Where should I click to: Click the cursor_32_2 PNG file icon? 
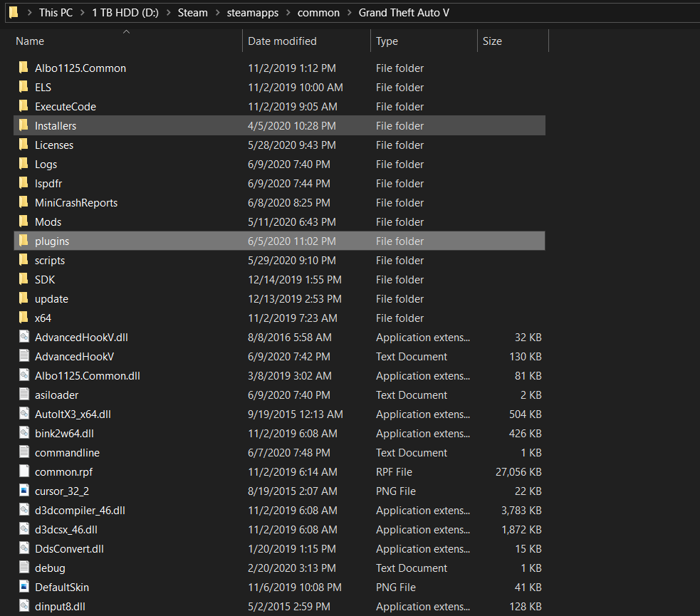(24, 490)
